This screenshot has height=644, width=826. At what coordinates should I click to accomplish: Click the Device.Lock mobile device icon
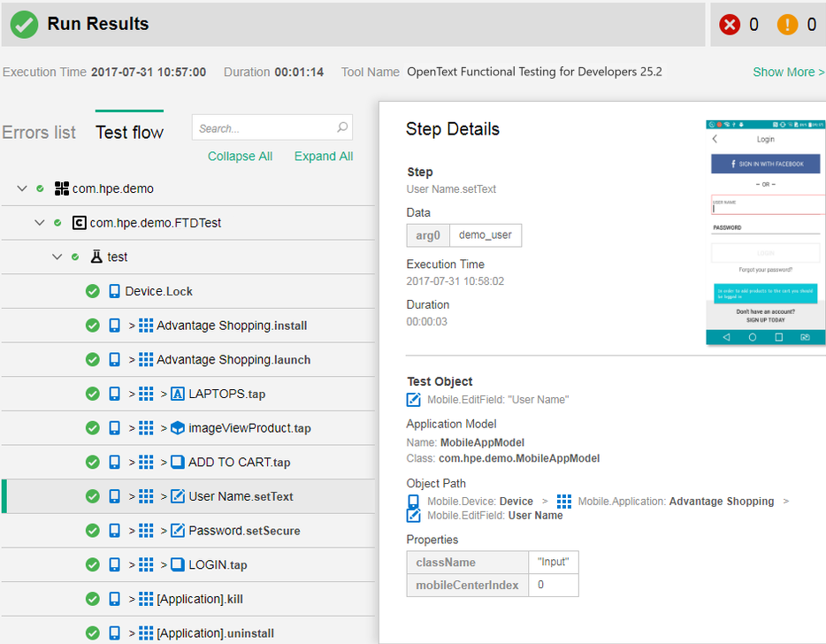[114, 291]
